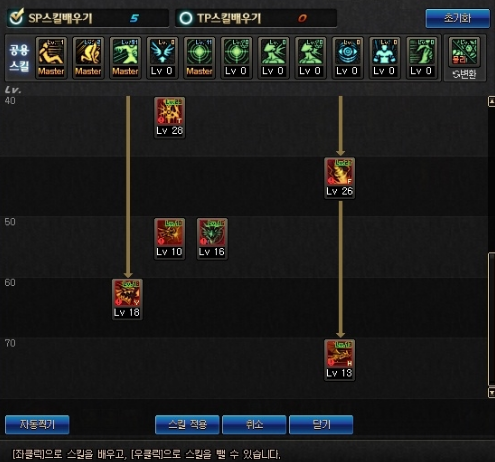This screenshot has height=462, width=495.
Task: Click the blue eye common skill icon
Action: 348,58
